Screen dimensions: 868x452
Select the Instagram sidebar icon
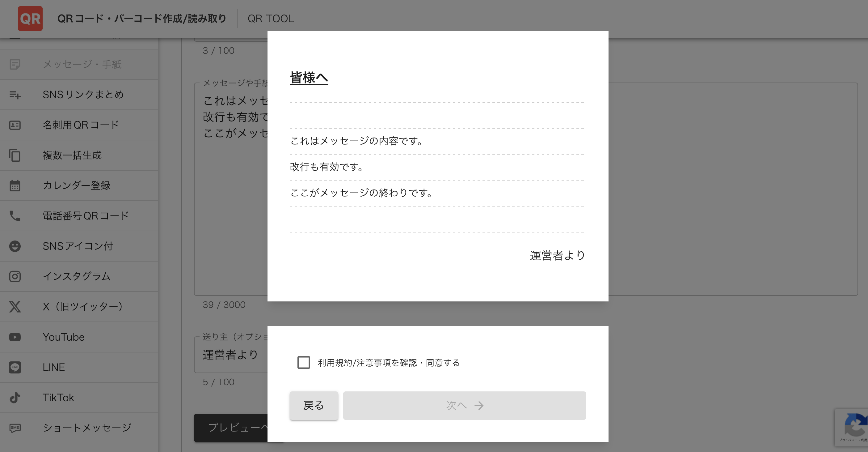coord(15,276)
